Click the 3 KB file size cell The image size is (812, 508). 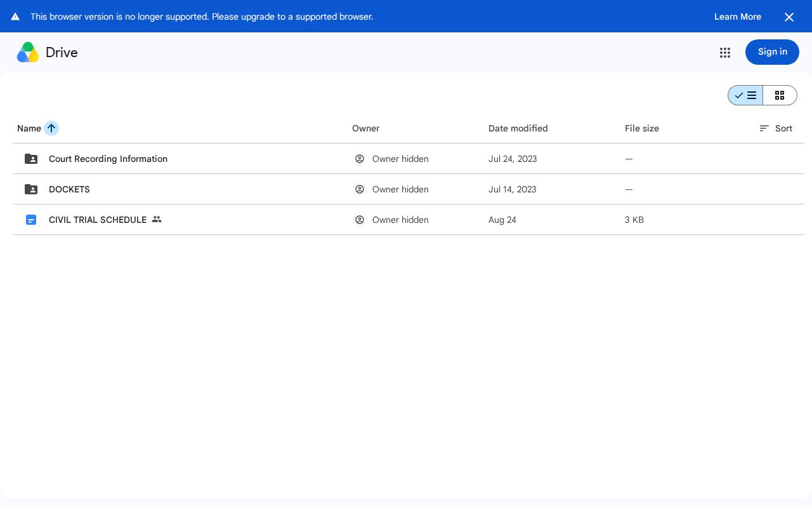[634, 220]
